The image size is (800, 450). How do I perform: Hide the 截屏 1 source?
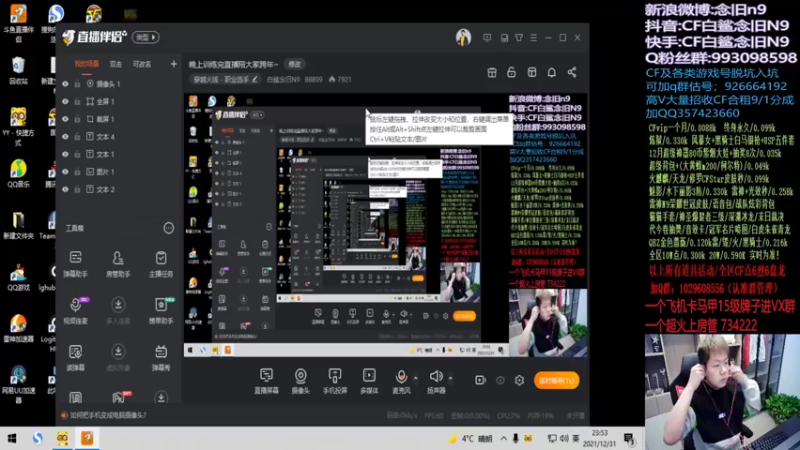(65, 119)
